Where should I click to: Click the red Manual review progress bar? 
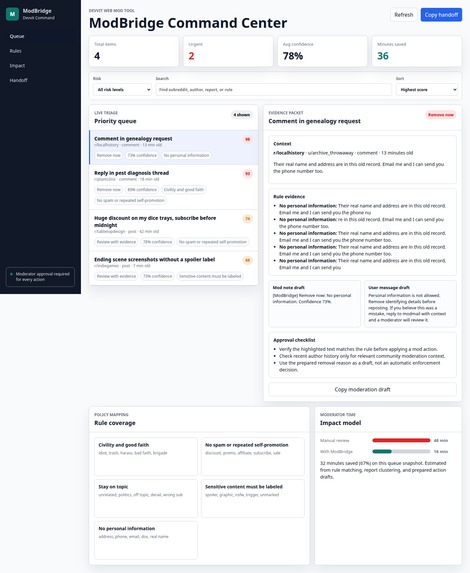(x=401, y=440)
